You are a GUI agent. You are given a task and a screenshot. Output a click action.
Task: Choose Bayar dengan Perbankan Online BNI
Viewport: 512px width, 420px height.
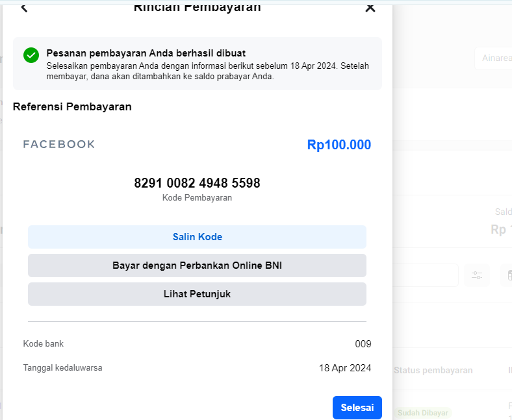pyautogui.click(x=197, y=266)
